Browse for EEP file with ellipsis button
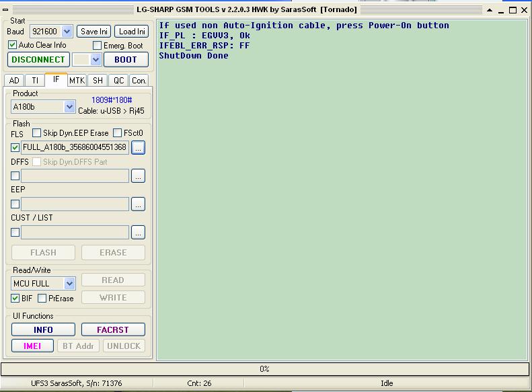The height and width of the screenshot is (392, 532). pos(138,204)
